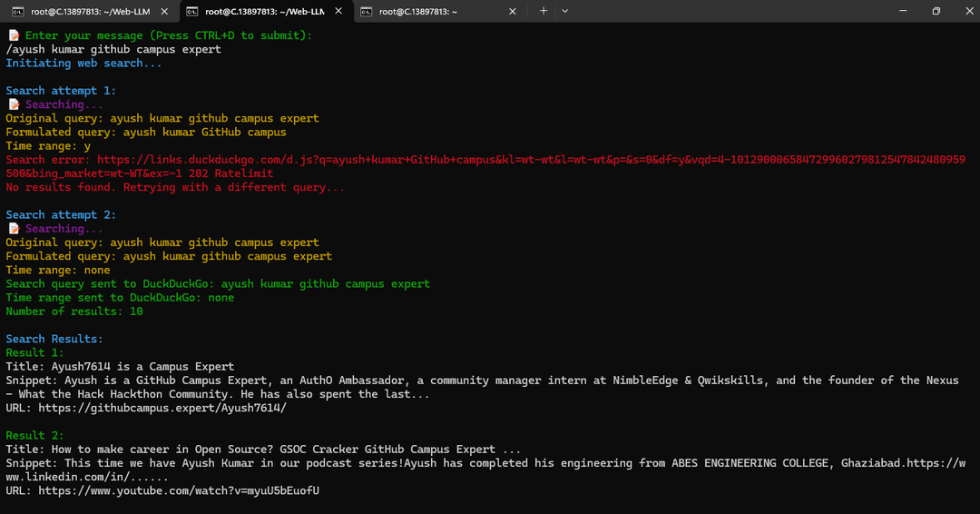
Task: Click 'Formulated query: ayush kumar GitHub campus' line
Action: (x=145, y=132)
